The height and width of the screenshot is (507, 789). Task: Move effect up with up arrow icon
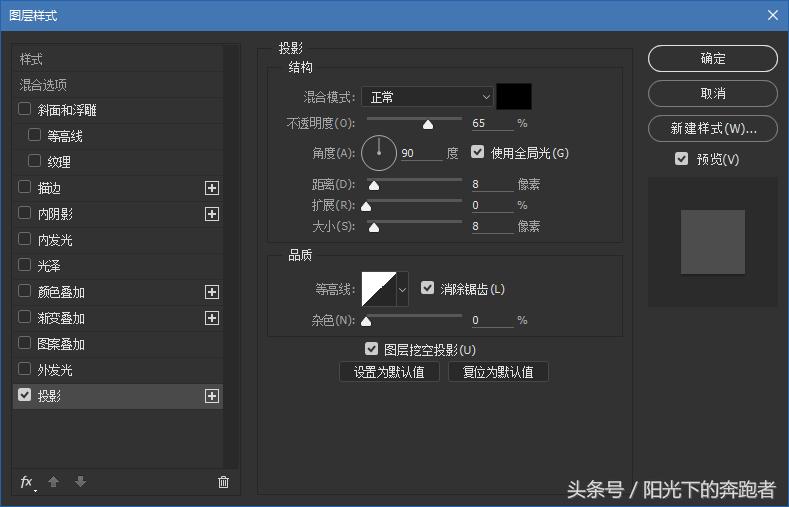[x=53, y=482]
